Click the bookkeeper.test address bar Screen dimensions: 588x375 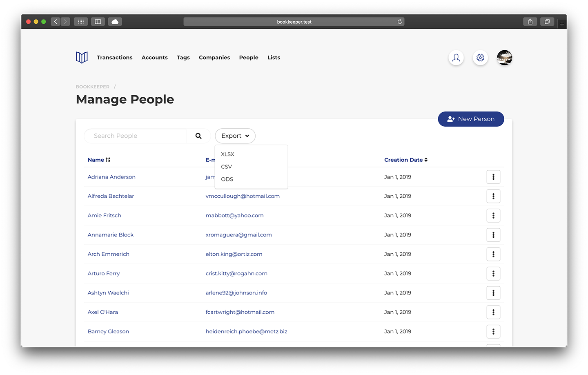pos(294,22)
